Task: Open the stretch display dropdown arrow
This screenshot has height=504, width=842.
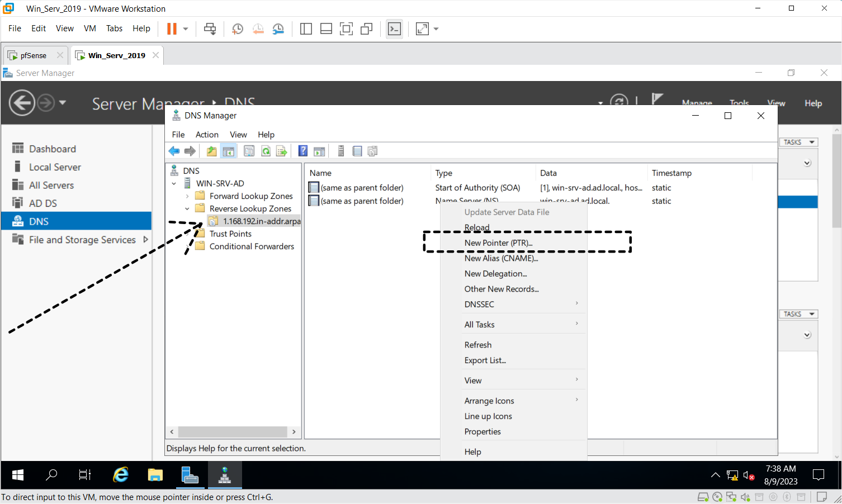Action: pos(436,28)
